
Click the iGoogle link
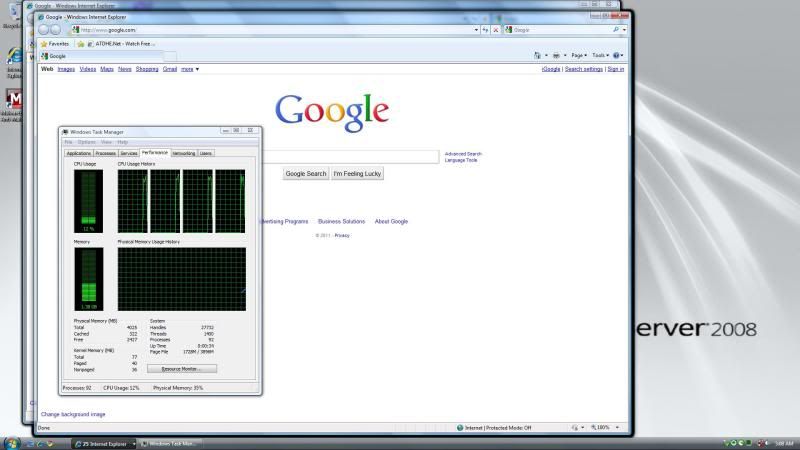[551, 69]
